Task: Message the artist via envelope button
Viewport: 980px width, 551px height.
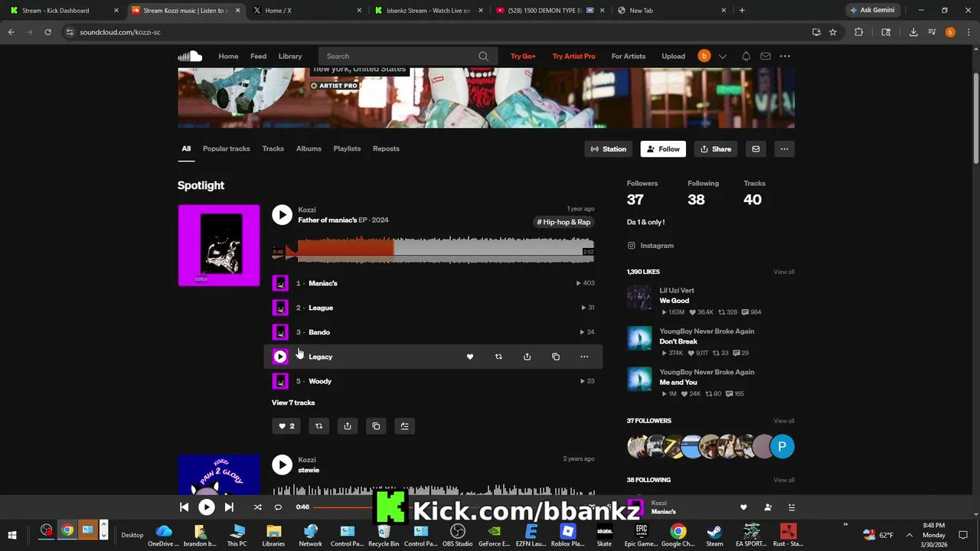Action: click(x=756, y=149)
